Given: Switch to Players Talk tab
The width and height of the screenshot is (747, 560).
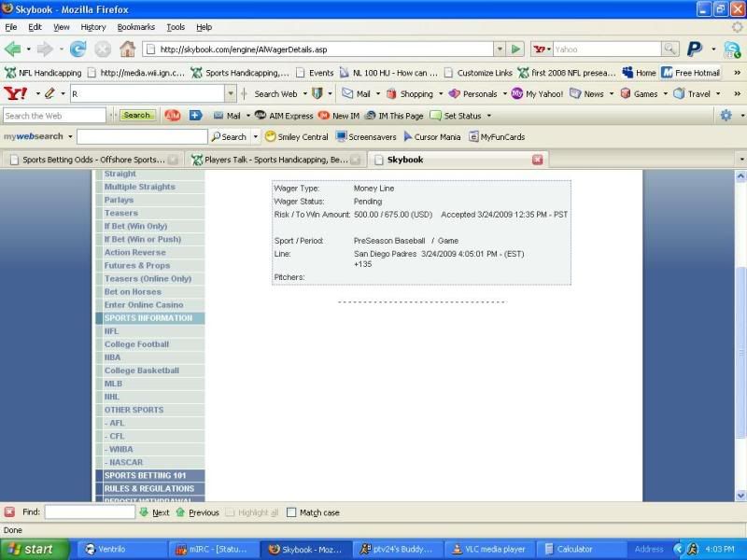Looking at the screenshot, I should pos(275,160).
